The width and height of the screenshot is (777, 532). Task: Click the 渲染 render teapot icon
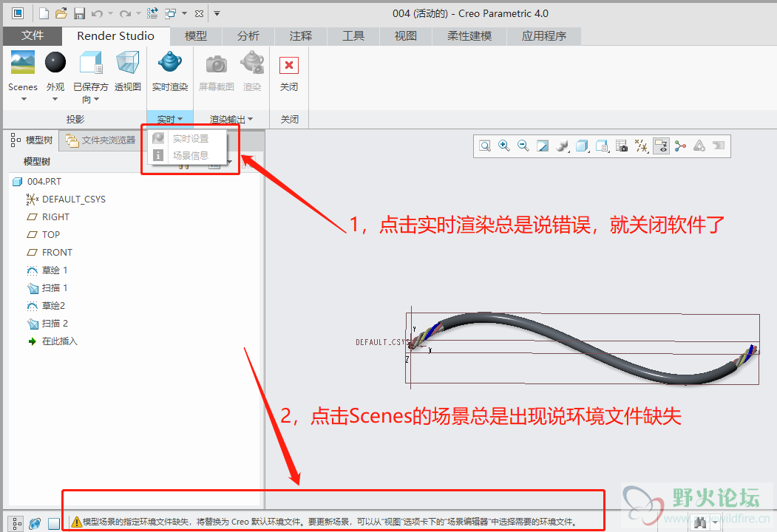click(x=252, y=62)
